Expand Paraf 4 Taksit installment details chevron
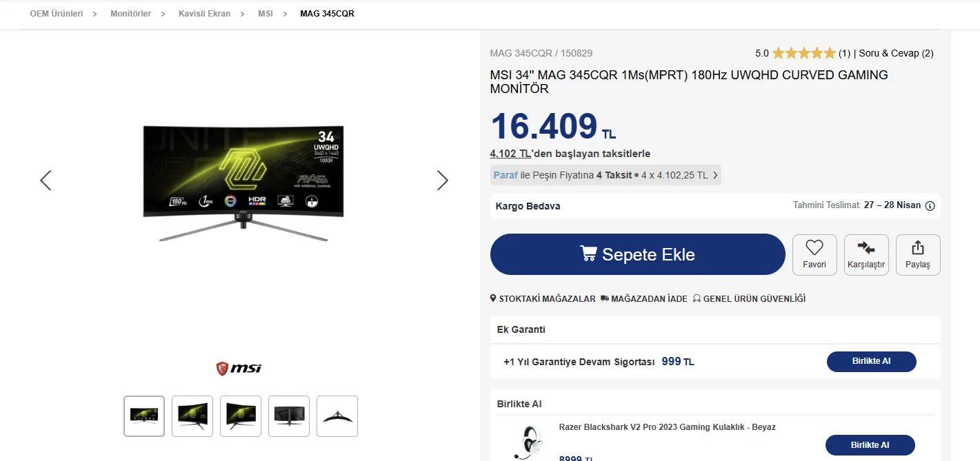This screenshot has height=461, width=980. (715, 175)
